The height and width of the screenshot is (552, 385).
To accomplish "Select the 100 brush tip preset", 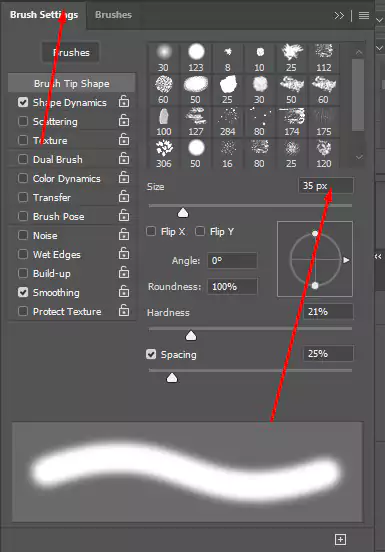I will pos(163,122).
